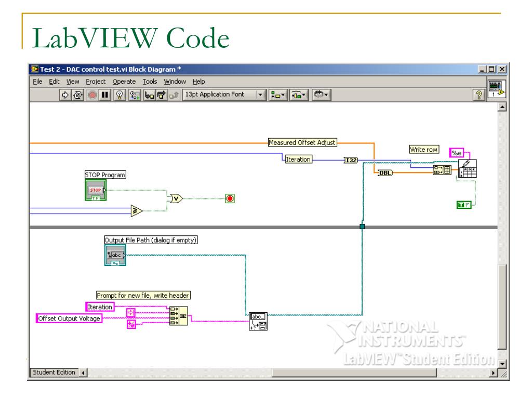Click the Step Into button
The height and width of the screenshot is (399, 532).
[x=149, y=95]
